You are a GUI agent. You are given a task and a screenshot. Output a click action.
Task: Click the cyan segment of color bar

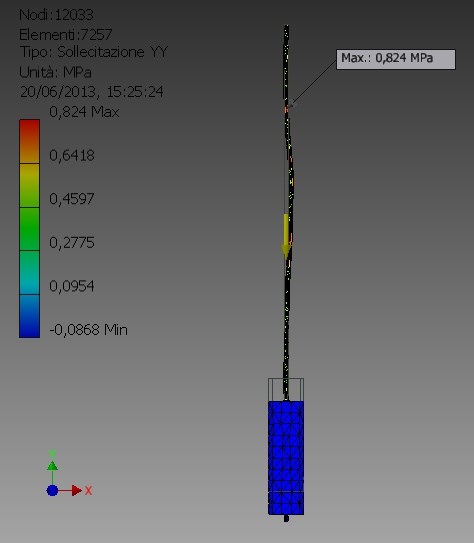[29, 273]
